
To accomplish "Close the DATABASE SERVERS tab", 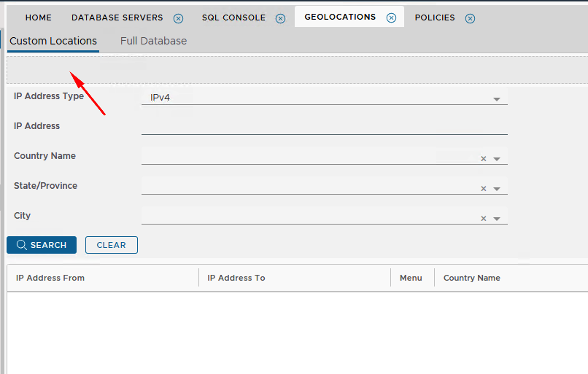I will point(178,18).
